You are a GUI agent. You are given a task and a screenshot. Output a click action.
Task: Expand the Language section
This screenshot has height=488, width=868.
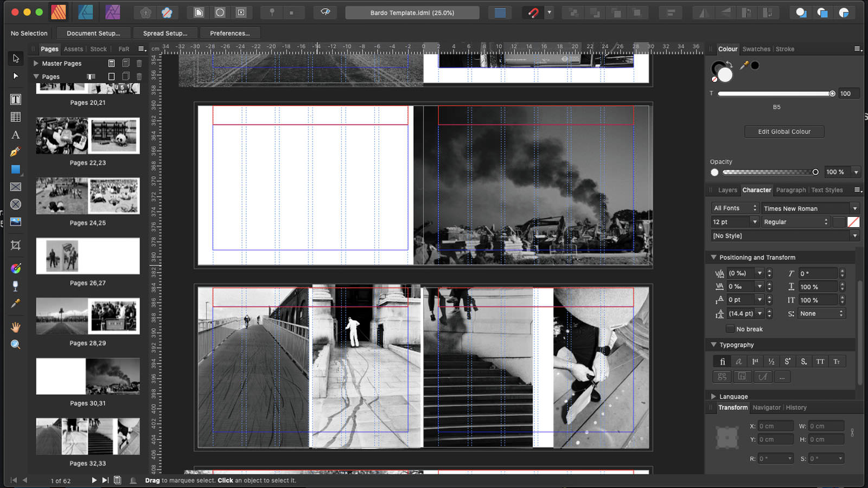coord(714,397)
